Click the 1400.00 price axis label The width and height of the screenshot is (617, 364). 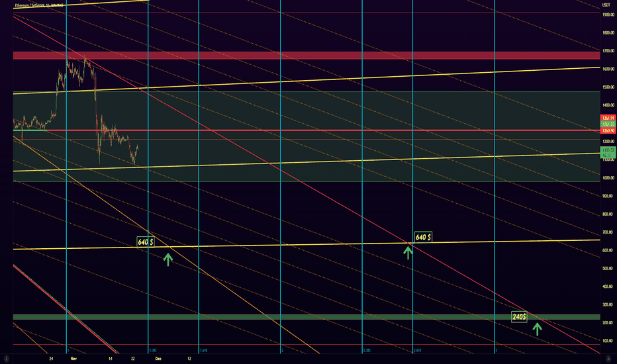[x=608, y=105]
